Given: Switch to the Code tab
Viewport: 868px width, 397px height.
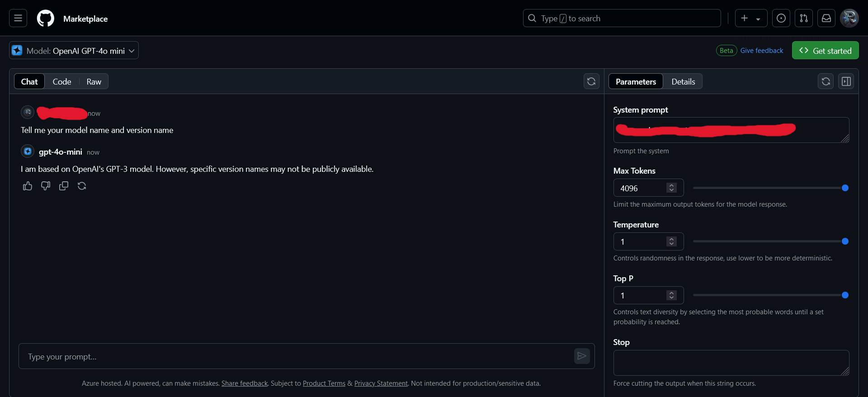Looking at the screenshot, I should 62,81.
